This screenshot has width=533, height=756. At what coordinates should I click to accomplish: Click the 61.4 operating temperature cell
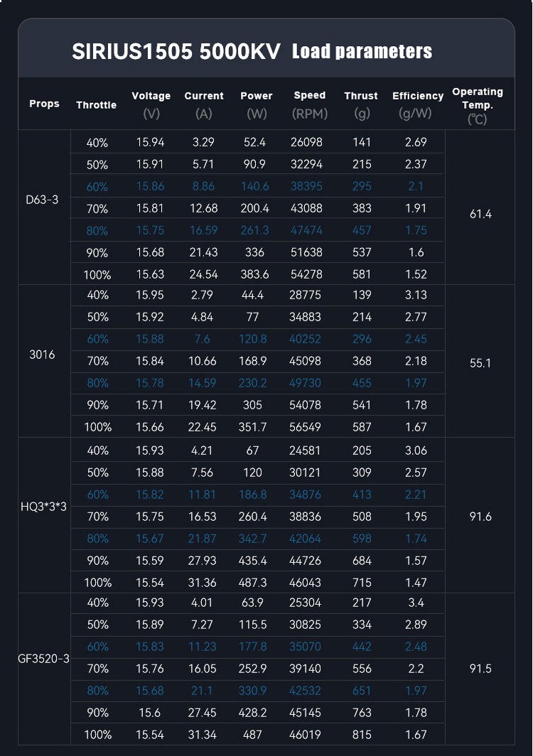(x=480, y=214)
